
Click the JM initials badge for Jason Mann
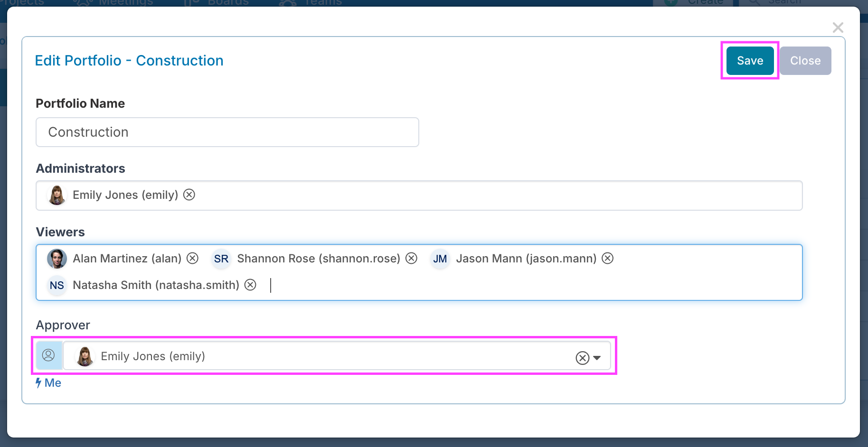(440, 259)
